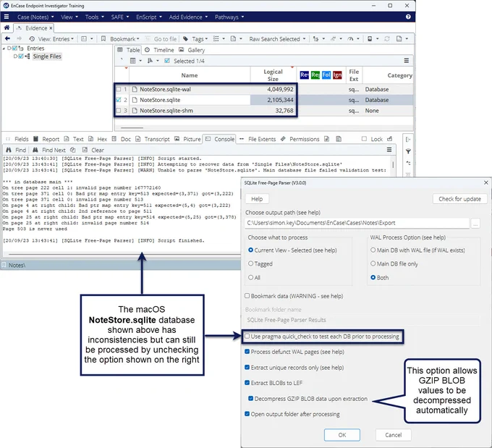
Task: Click Cancel in SQLite Free-Page Parser dialog
Action: [393, 435]
